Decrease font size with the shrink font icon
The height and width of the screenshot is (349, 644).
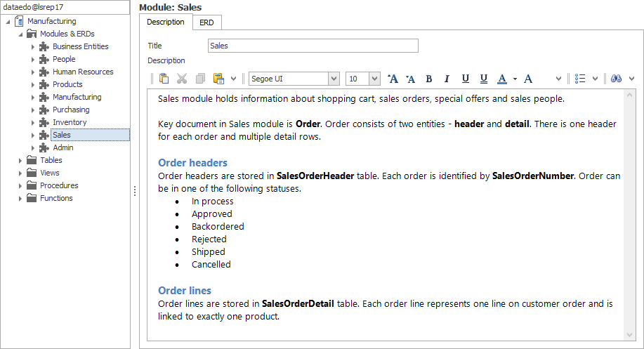click(411, 79)
